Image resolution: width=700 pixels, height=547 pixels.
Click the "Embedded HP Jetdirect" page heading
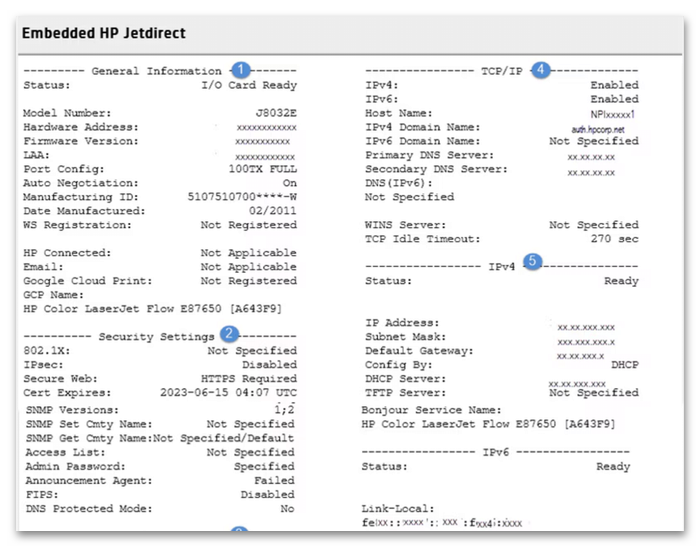coord(104,33)
